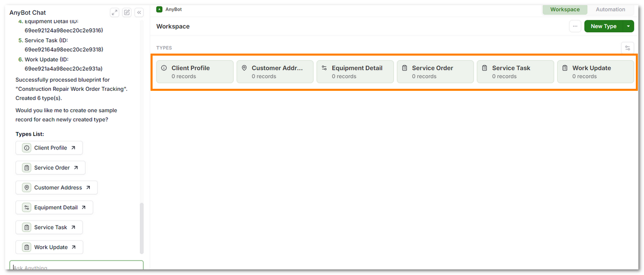This screenshot has height=275, width=644.
Task: Switch to the Automation tab
Action: pos(610,10)
